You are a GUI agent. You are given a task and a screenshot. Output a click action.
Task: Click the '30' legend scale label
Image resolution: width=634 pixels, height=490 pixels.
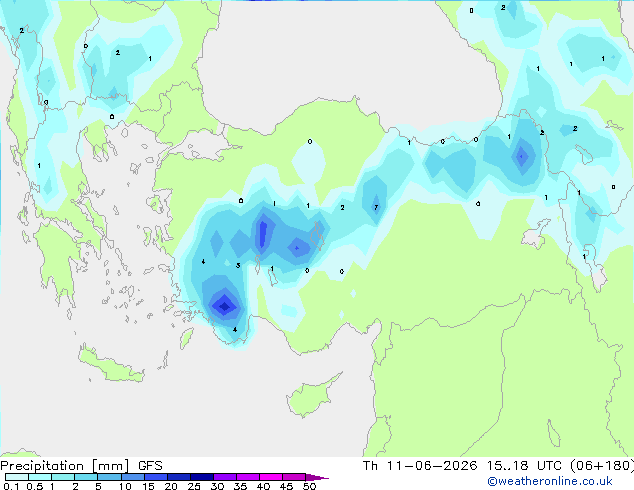tap(217, 486)
